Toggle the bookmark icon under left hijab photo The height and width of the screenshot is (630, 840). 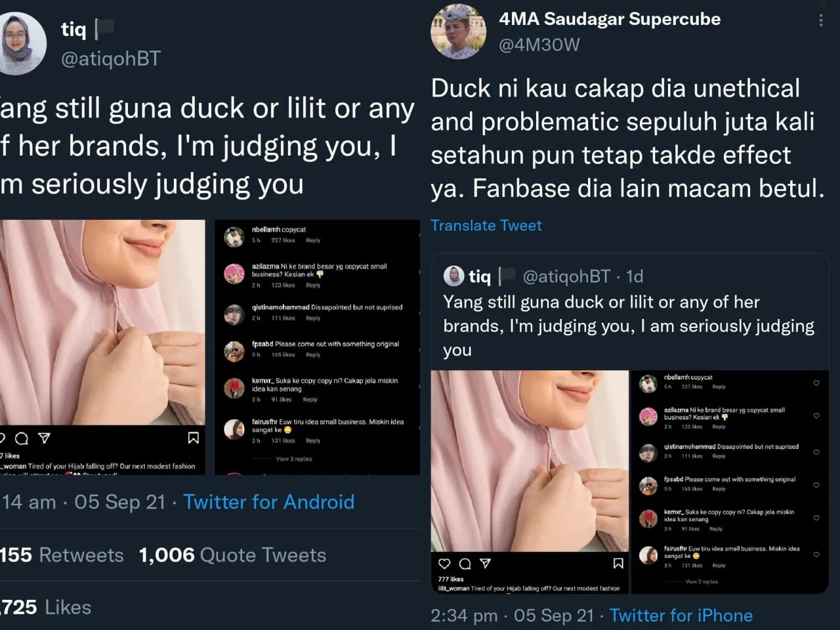click(x=193, y=437)
